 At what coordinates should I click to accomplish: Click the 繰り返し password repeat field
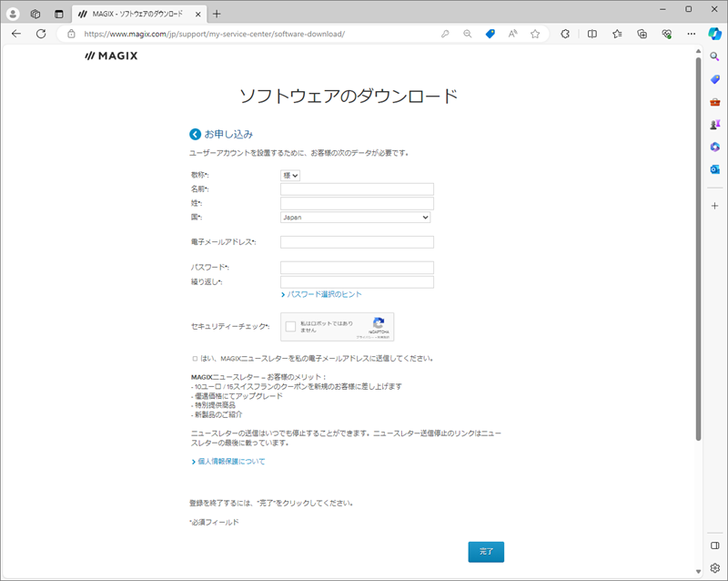click(357, 282)
